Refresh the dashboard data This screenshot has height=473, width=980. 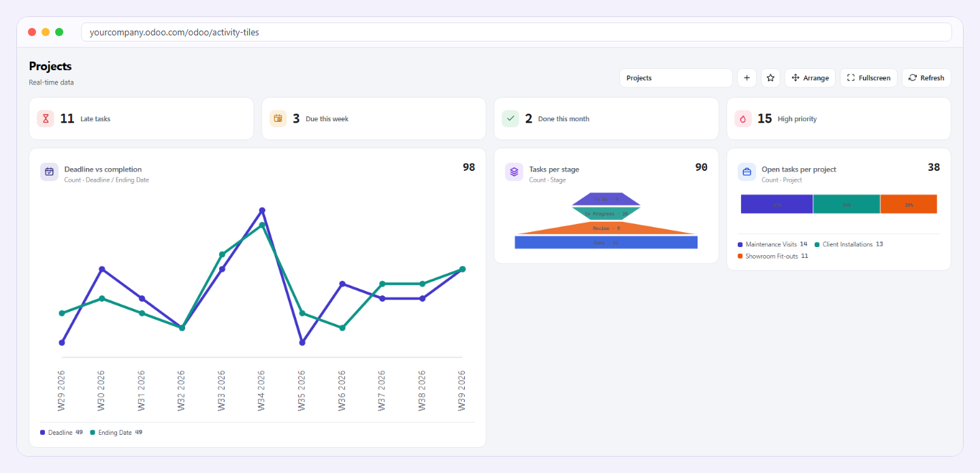coord(926,78)
